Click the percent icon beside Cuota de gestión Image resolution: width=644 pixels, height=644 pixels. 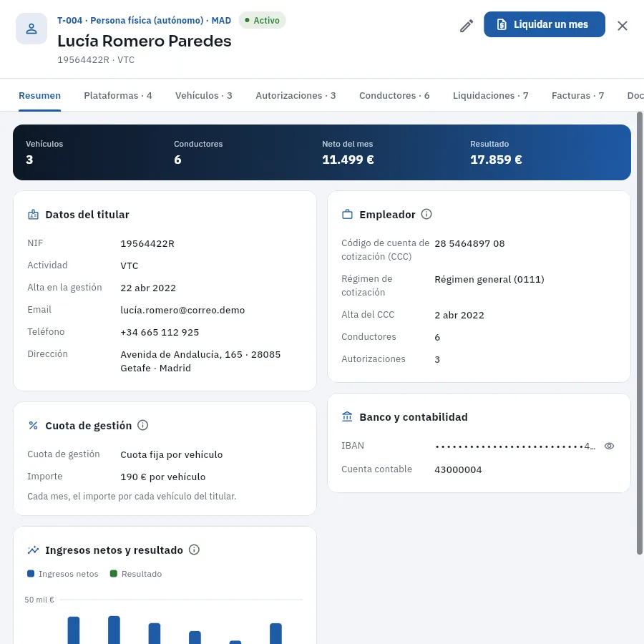click(x=33, y=426)
